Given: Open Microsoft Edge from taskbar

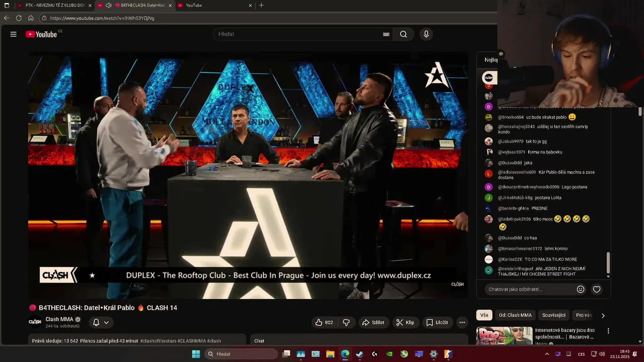Looking at the screenshot, I should coord(345,354).
